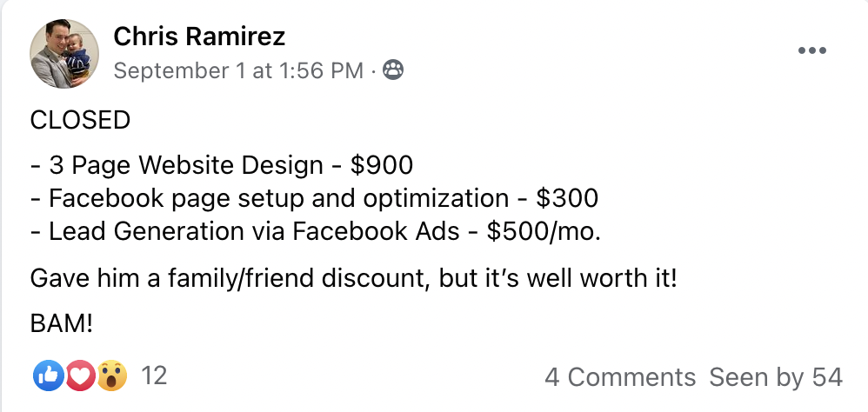Screen dimensions: 868x412
Task: Click the group privacy audience icon
Action: pyautogui.click(x=393, y=71)
